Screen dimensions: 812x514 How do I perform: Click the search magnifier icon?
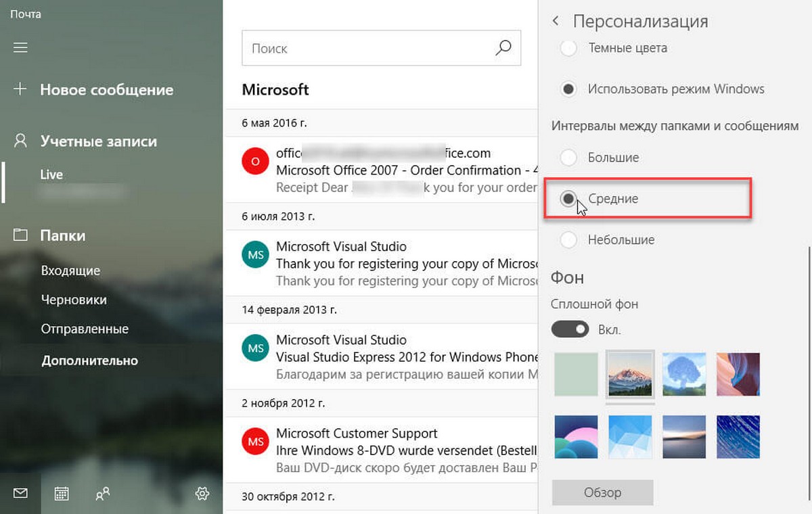coord(503,48)
